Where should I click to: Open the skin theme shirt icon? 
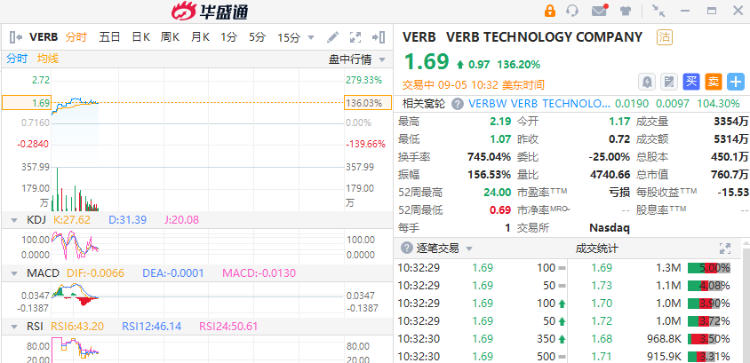(625, 11)
